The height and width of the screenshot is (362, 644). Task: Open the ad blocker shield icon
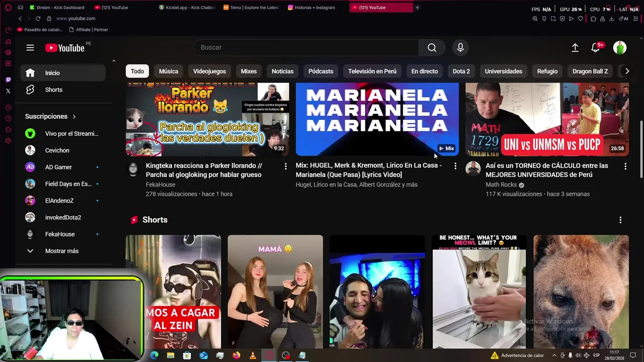pyautogui.click(x=562, y=19)
